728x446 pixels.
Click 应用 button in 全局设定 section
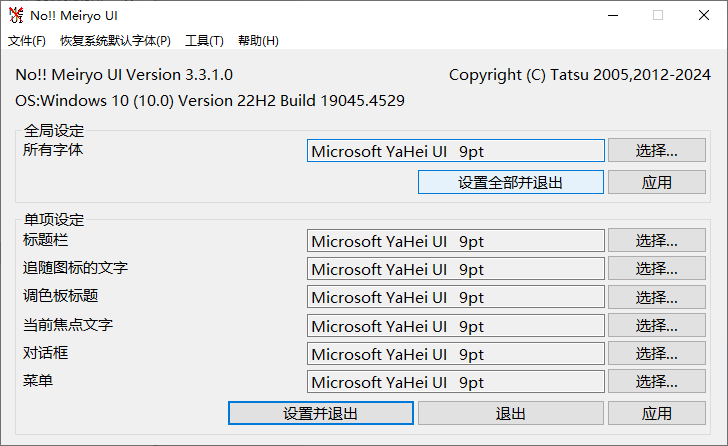point(656,183)
